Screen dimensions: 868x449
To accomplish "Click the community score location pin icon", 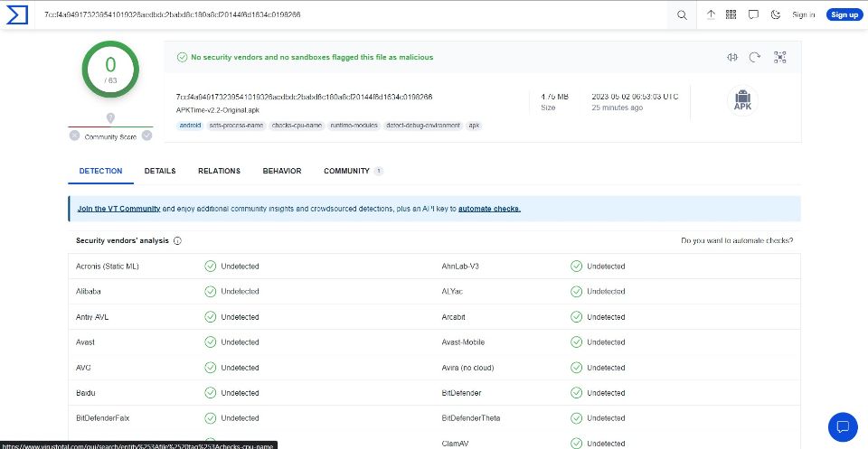I will [110, 118].
